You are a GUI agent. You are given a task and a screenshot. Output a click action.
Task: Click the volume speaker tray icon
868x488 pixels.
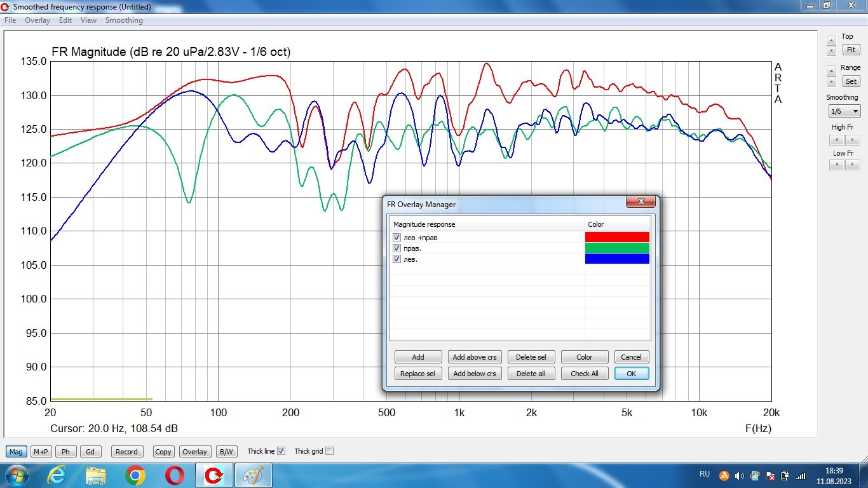739,475
